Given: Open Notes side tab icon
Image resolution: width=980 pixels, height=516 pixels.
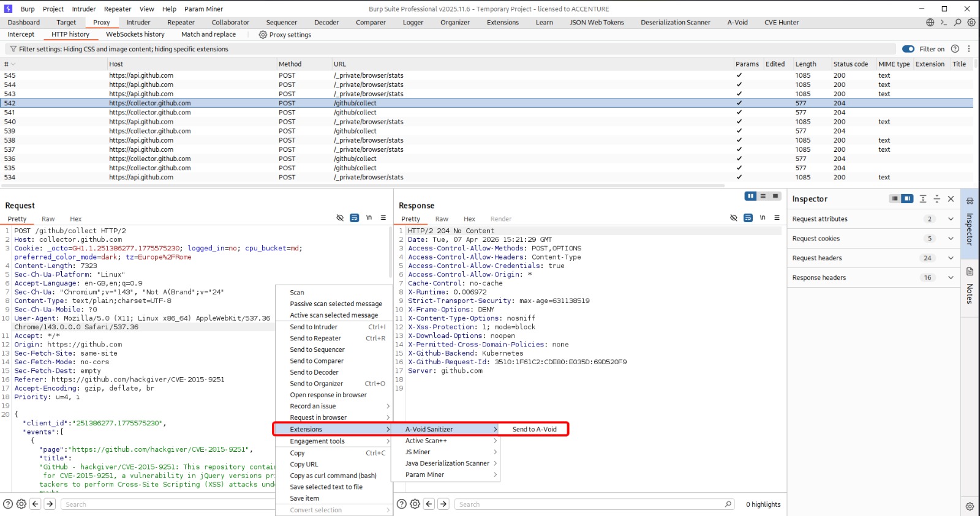Looking at the screenshot, I should pos(970,286).
